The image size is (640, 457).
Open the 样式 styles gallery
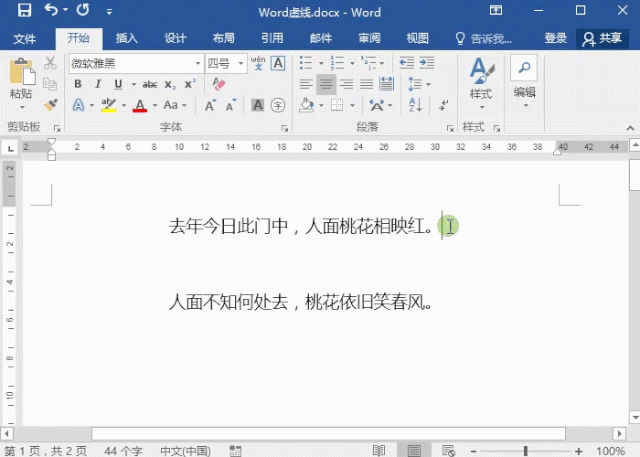tap(482, 84)
